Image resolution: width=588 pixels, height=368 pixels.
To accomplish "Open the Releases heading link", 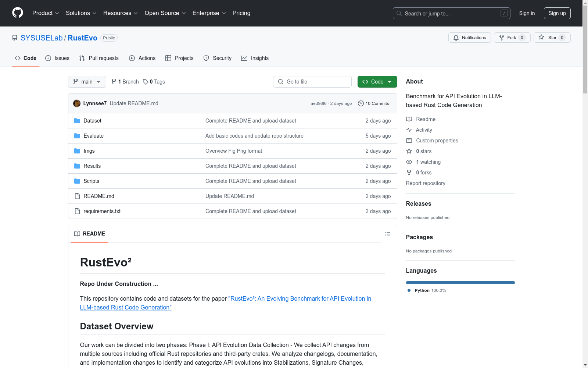I will point(419,204).
